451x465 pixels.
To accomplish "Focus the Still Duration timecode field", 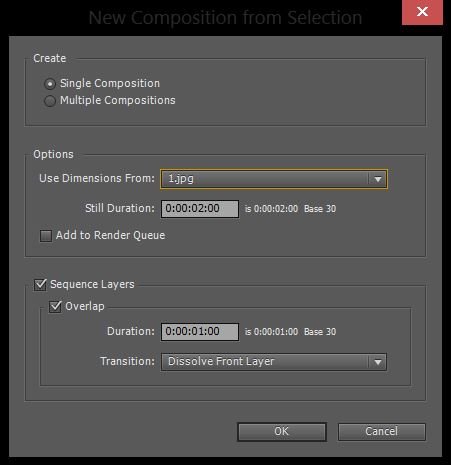I will coord(200,209).
